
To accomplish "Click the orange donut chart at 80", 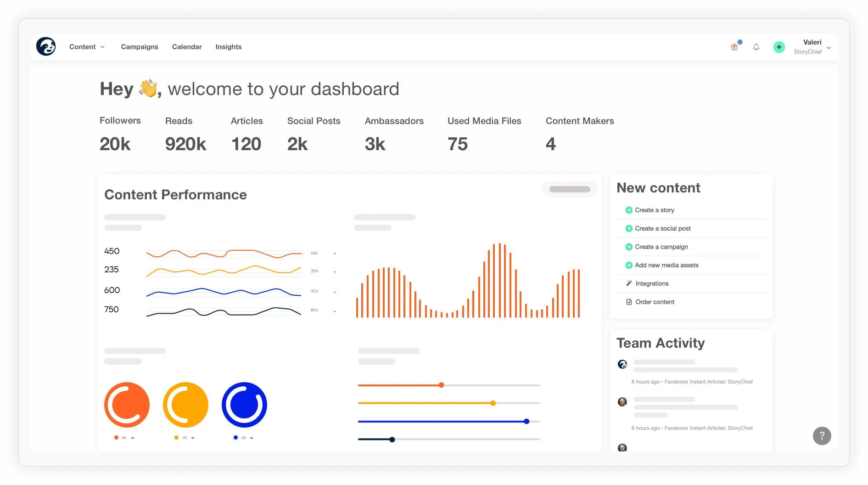I will pos(127,405).
